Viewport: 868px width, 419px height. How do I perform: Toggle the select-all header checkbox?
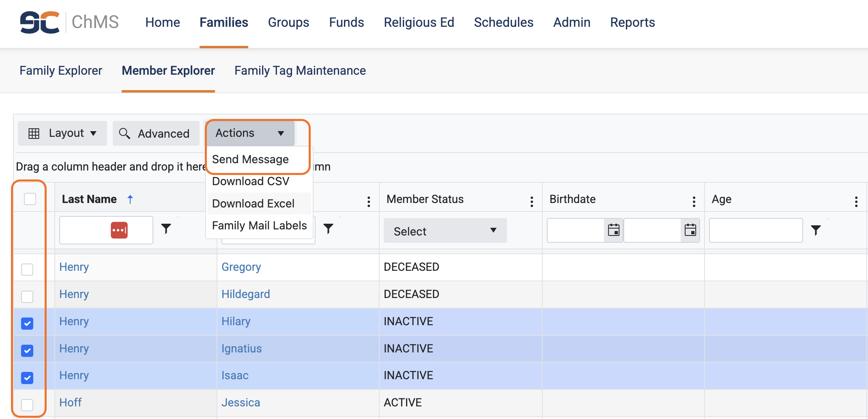tap(30, 199)
